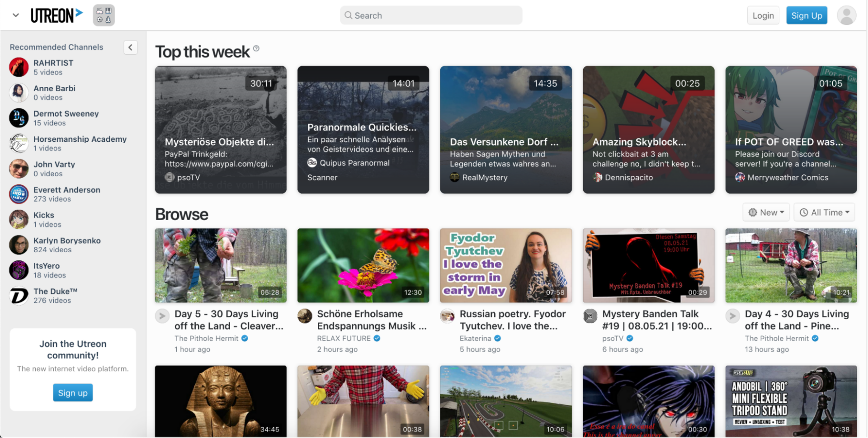Open the Andobil mini tripod stand video thumbnail
The width and height of the screenshot is (868, 438).
tap(790, 401)
